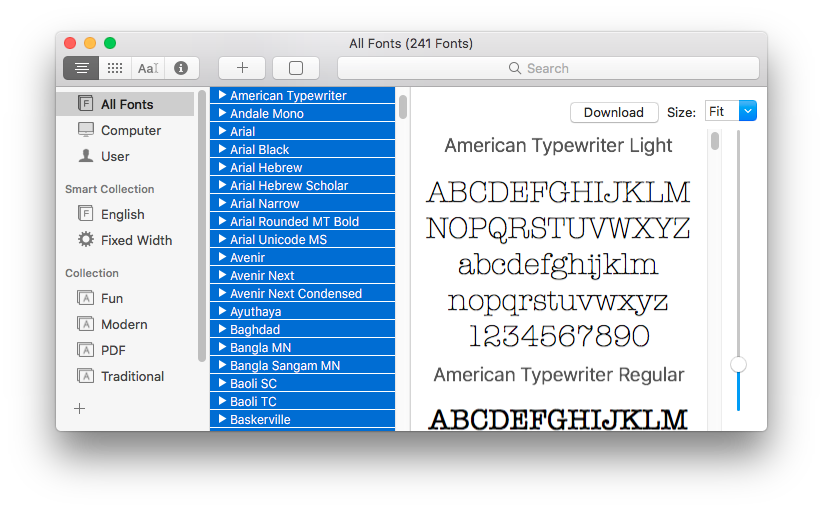Viewport: 823px width, 511px height.
Task: Select Arial in the font list
Action: (302, 131)
